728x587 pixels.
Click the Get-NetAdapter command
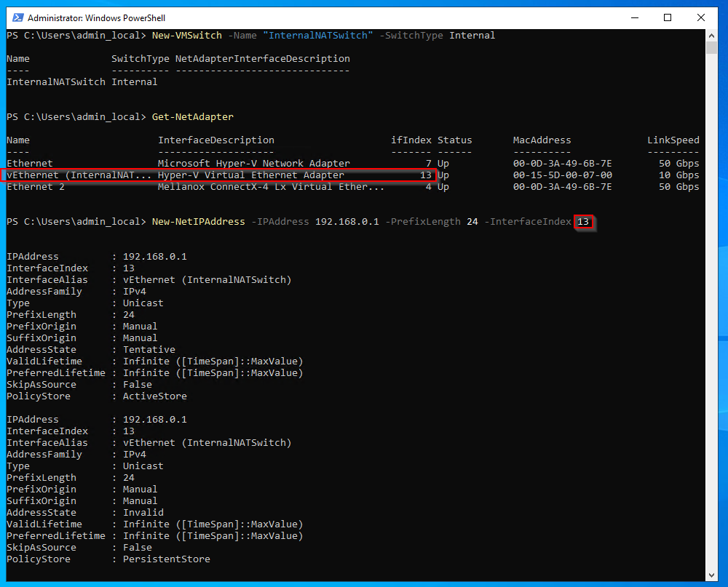(x=193, y=117)
